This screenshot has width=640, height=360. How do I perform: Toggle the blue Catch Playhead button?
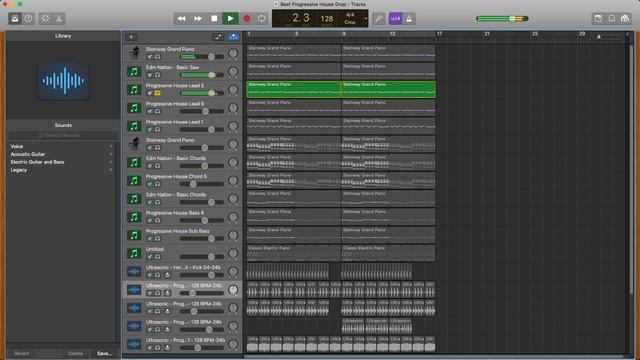[233, 37]
